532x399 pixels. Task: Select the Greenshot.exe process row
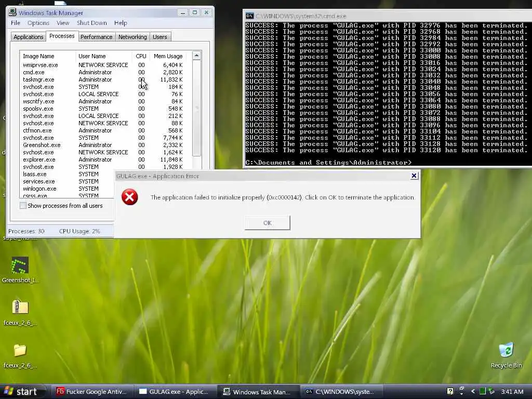(x=103, y=145)
